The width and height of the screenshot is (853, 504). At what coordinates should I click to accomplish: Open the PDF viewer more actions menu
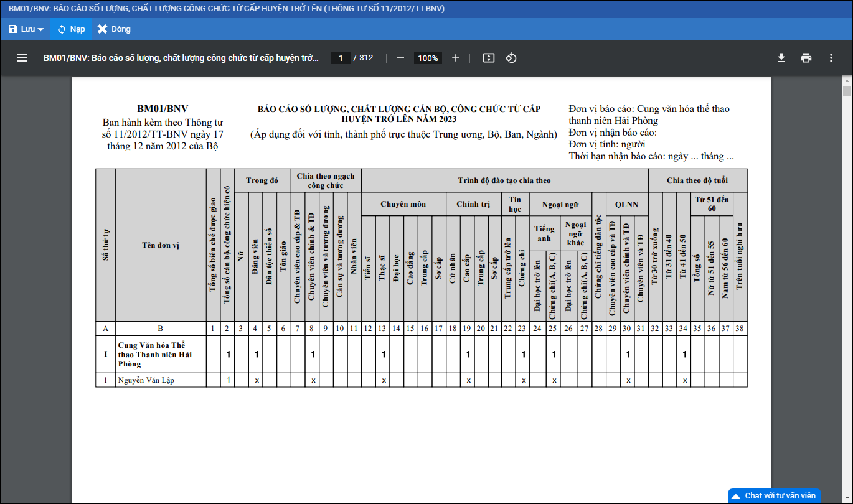[x=831, y=58]
